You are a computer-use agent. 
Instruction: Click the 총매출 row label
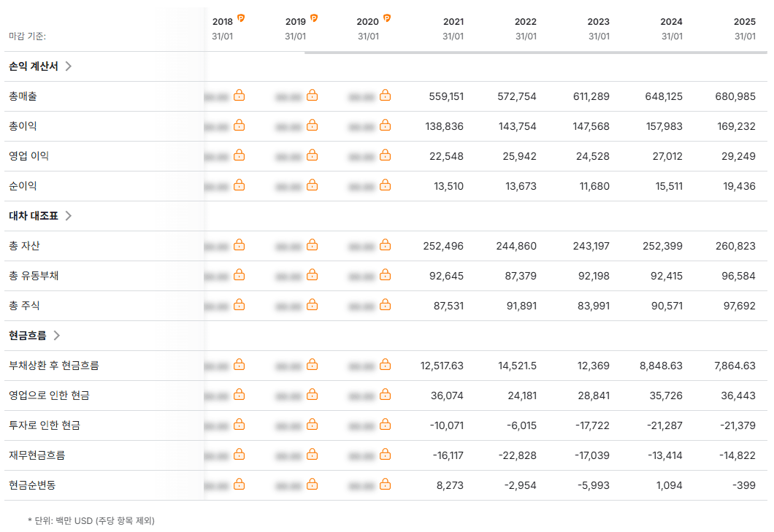pyautogui.click(x=23, y=96)
